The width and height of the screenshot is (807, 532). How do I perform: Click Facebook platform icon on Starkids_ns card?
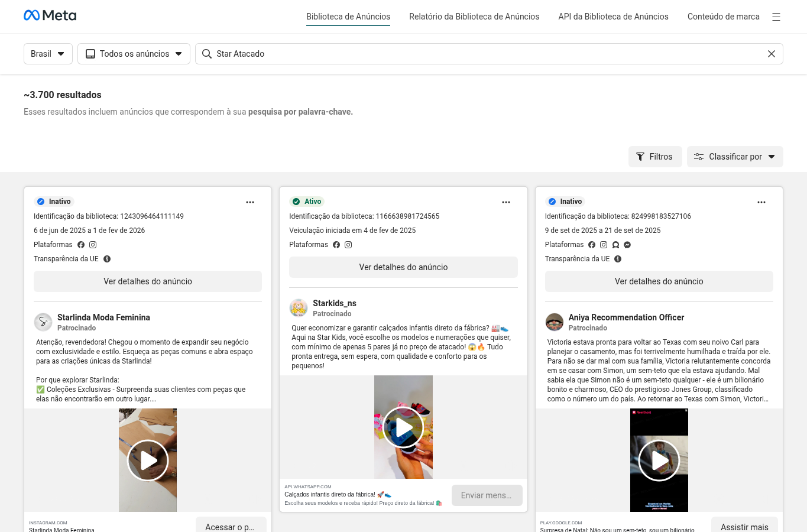coord(336,245)
